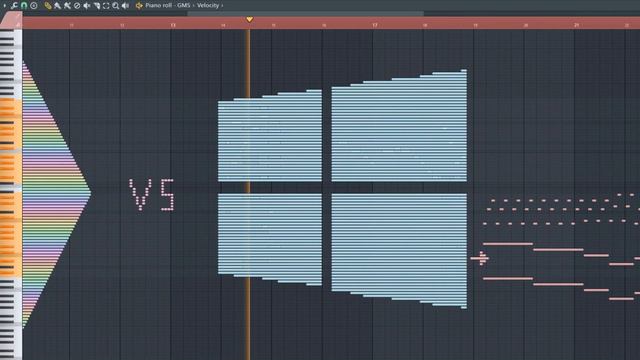Click the pink arrow-shaped note cluster
This screenshot has width=640, height=360.
(x=480, y=258)
